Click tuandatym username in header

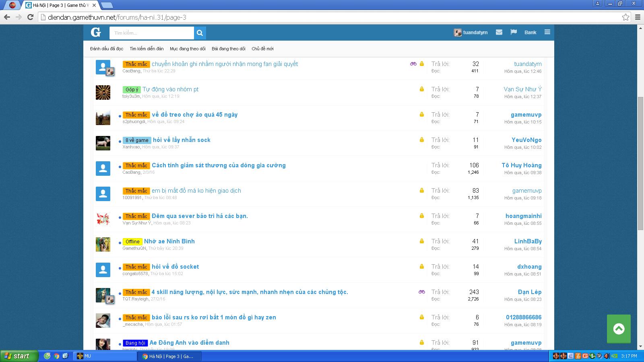click(475, 33)
